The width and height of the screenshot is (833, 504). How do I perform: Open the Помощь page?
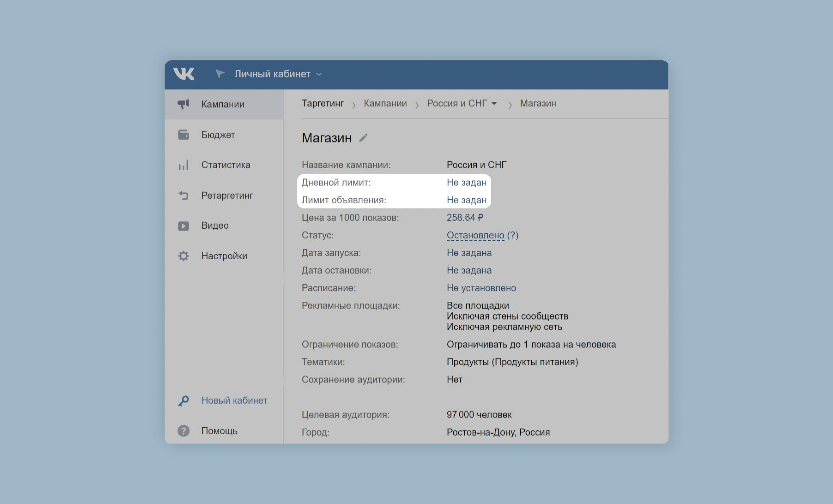[x=219, y=431]
